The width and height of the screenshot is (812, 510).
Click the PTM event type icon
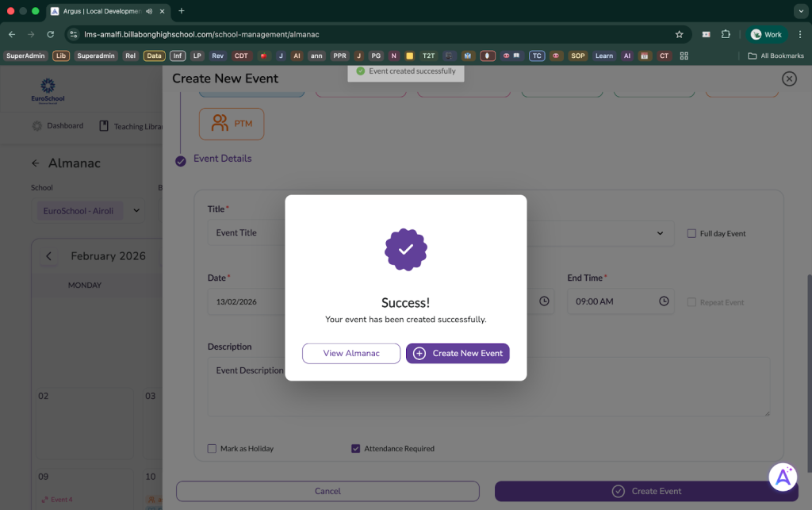pos(220,124)
